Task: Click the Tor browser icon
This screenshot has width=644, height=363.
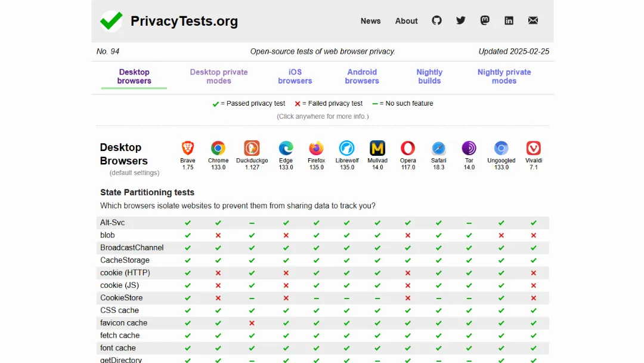Action: tap(469, 148)
